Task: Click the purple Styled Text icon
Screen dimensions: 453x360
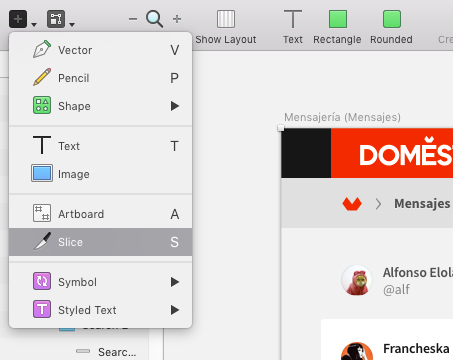Action: pos(42,309)
